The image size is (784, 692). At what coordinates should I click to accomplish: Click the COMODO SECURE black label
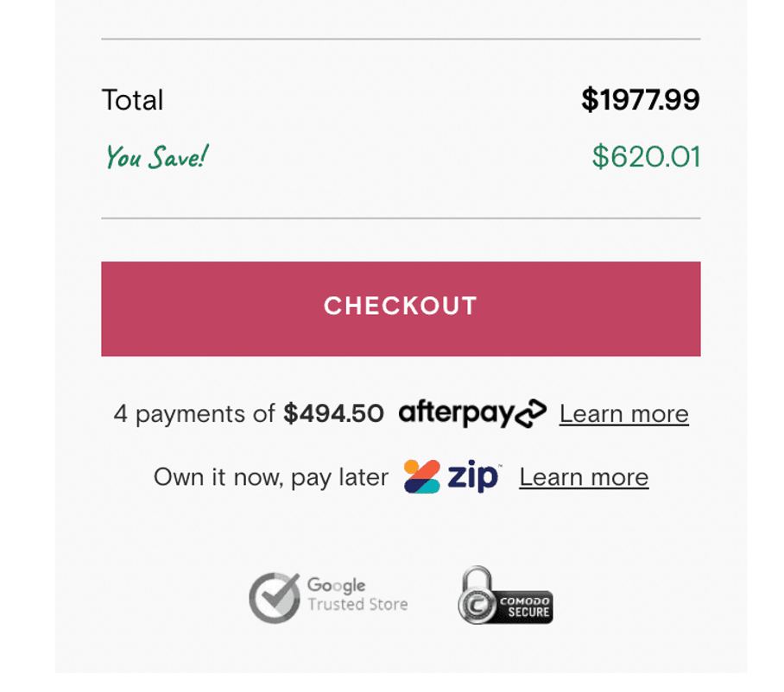[524, 607]
